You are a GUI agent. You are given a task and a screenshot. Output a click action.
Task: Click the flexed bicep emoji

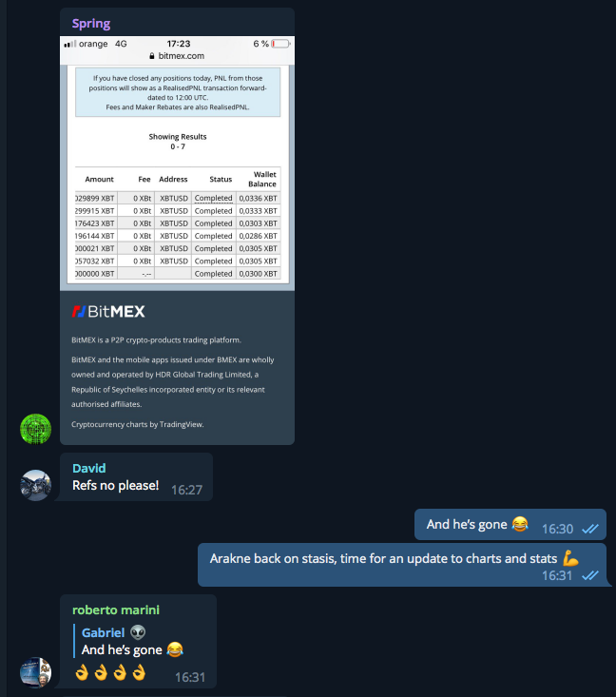570,558
